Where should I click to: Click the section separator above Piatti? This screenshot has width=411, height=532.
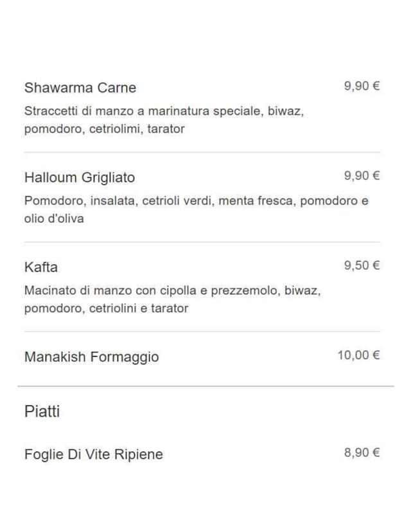coord(205,386)
